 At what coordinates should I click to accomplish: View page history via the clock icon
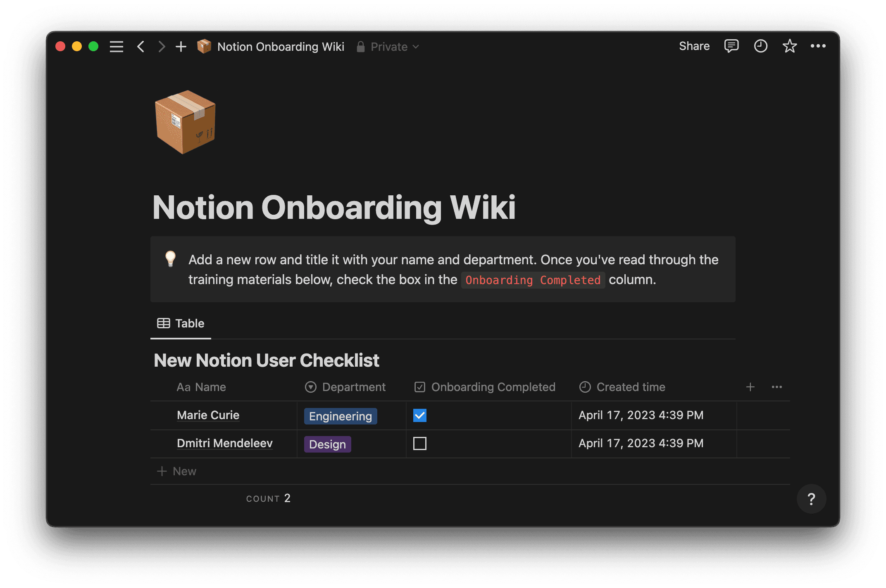coord(760,46)
